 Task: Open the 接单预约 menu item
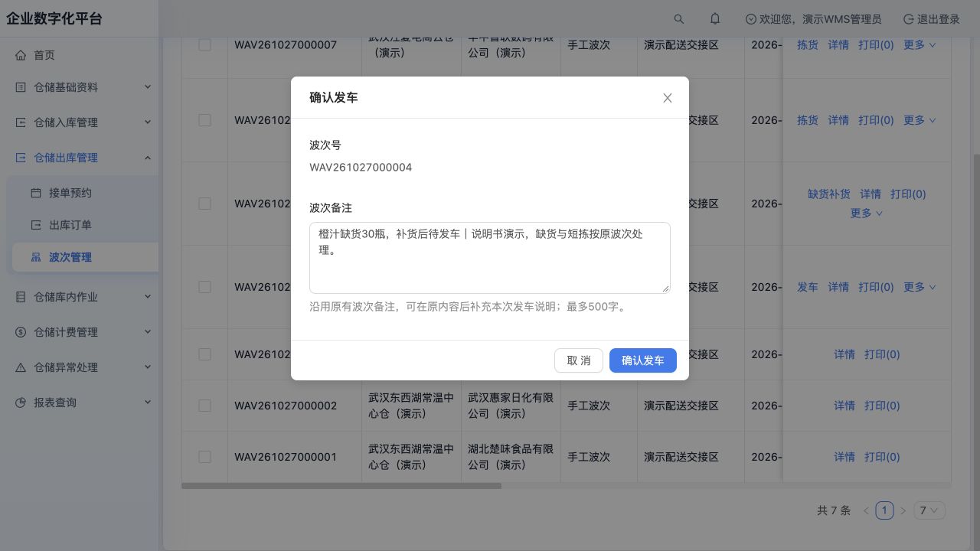pyautogui.click(x=85, y=193)
